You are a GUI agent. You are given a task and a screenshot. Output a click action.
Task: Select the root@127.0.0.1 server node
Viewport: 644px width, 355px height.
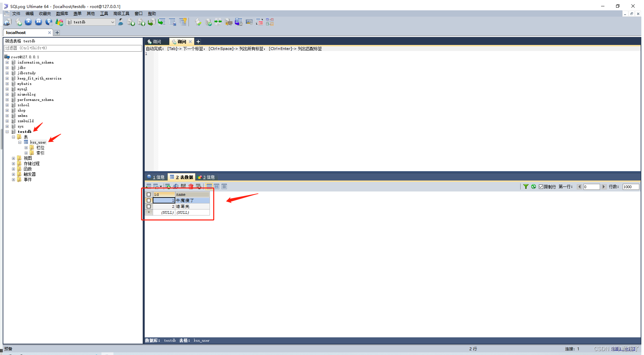coord(25,57)
